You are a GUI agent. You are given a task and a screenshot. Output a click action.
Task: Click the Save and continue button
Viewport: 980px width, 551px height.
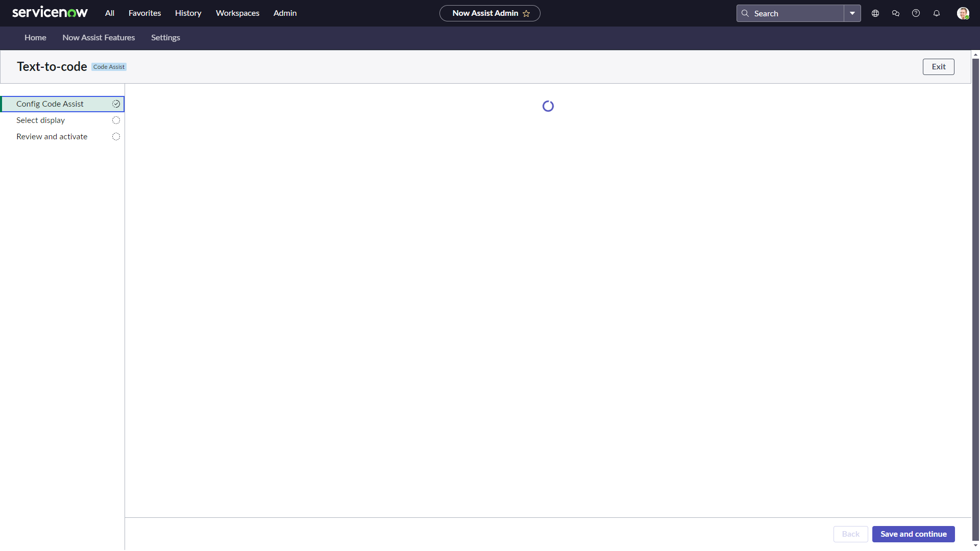tap(913, 534)
